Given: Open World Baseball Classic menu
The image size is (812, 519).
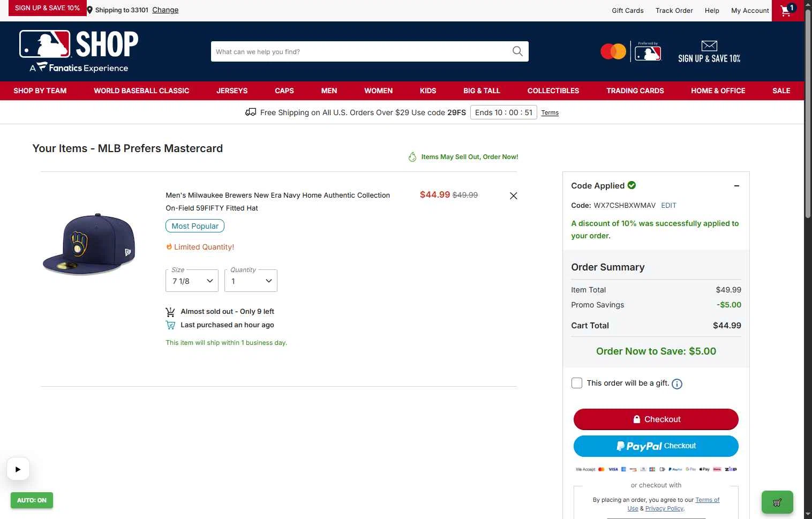Looking at the screenshot, I should point(141,91).
